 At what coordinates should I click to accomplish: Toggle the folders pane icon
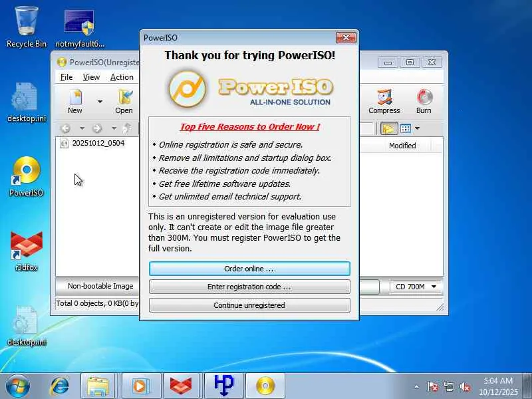[389, 128]
